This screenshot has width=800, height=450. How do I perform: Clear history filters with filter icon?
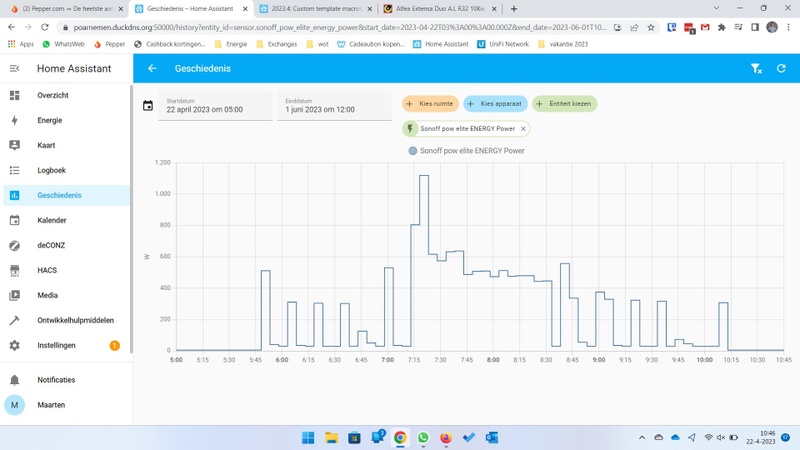point(756,68)
